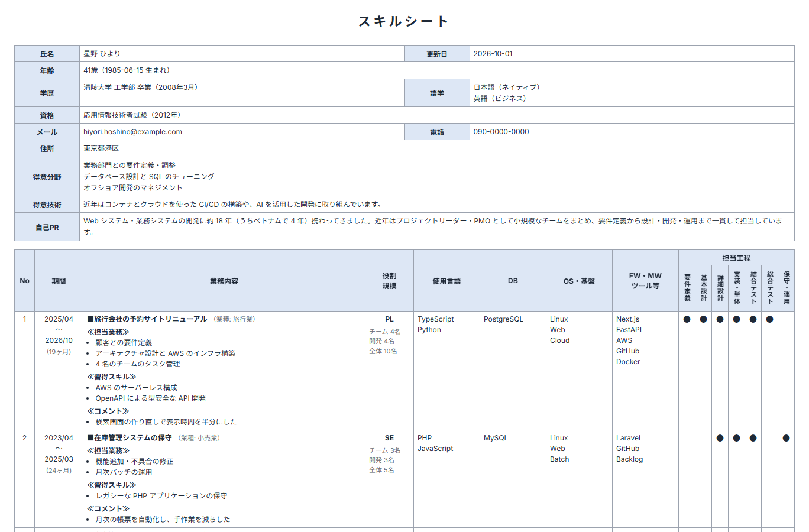Click the （19ヶ月） duration
The height and width of the screenshot is (532, 809).
coord(59,352)
